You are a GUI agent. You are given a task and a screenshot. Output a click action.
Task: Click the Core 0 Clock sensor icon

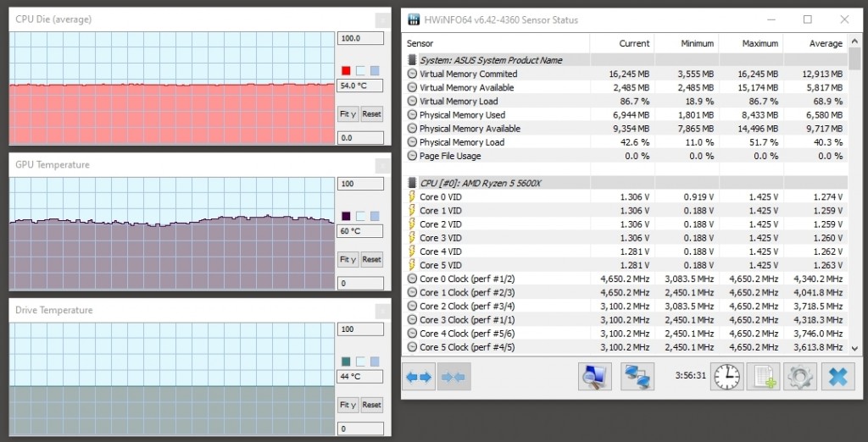(x=412, y=279)
